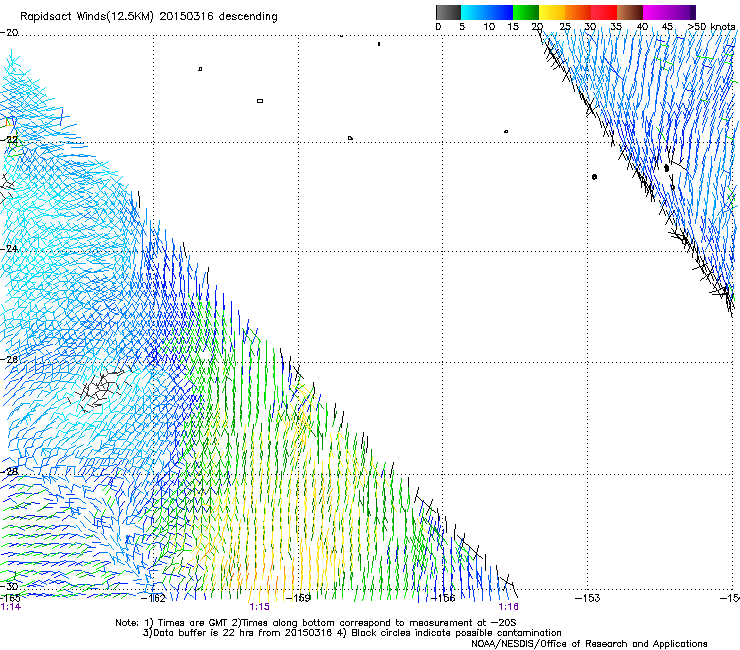Click the '40' legend scale label

tap(642, 26)
